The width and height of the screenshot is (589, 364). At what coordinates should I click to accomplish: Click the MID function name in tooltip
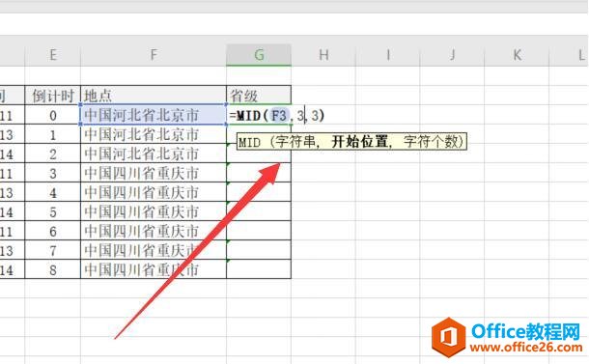pos(249,142)
